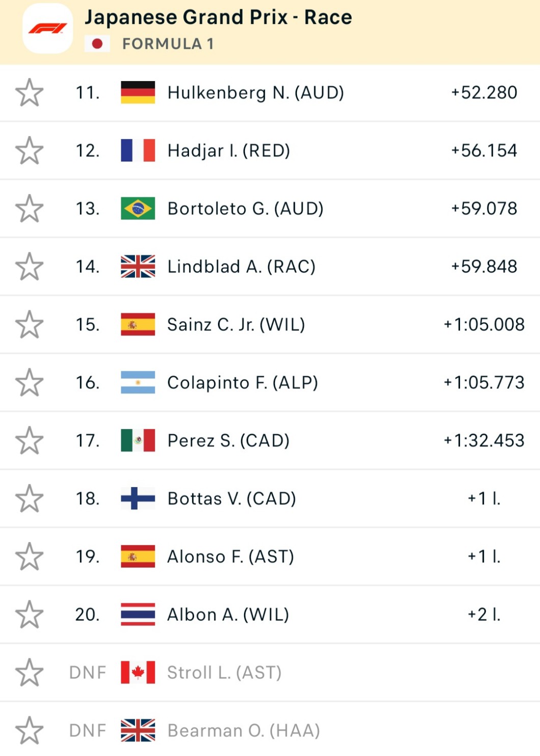
Task: Tap Hadjar's +56.154 time gap
Action: click(x=483, y=151)
